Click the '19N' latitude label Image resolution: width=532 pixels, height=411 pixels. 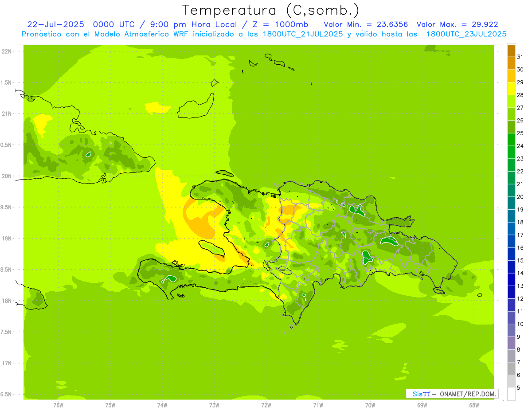[7, 238]
